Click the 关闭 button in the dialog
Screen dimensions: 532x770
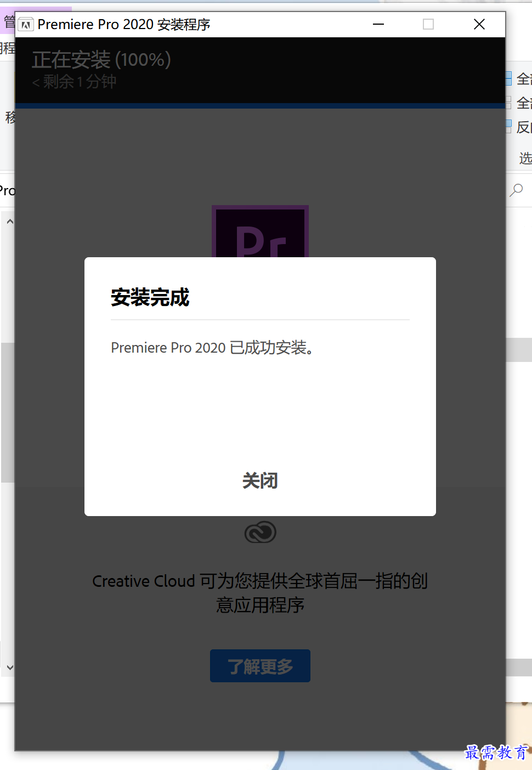pos(260,481)
